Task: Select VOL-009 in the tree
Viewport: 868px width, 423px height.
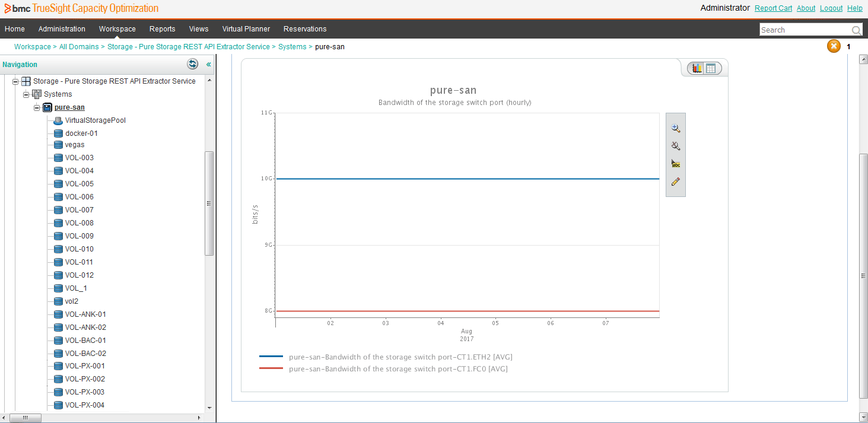Action: [x=80, y=236]
